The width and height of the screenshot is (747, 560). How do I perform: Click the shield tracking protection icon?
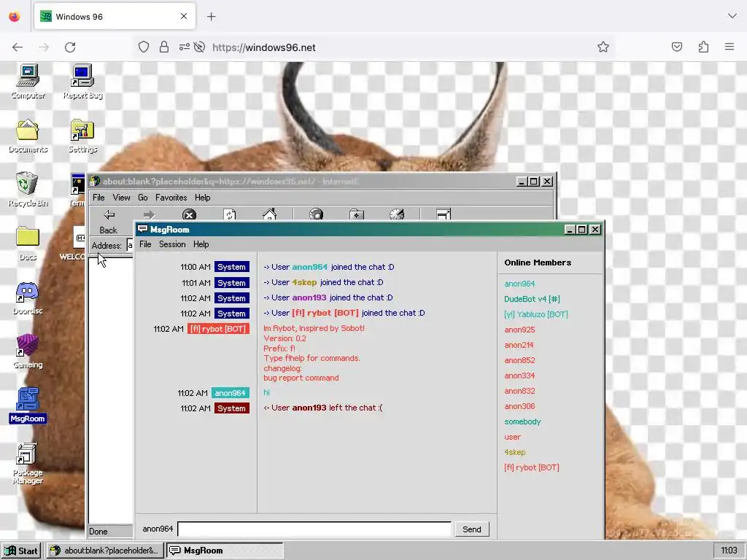(x=144, y=47)
